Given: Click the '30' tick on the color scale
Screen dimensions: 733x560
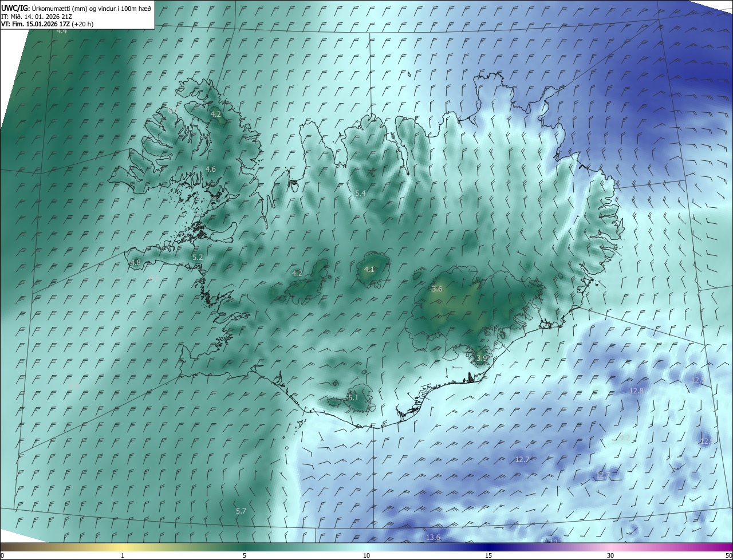Looking at the screenshot, I should (610, 555).
